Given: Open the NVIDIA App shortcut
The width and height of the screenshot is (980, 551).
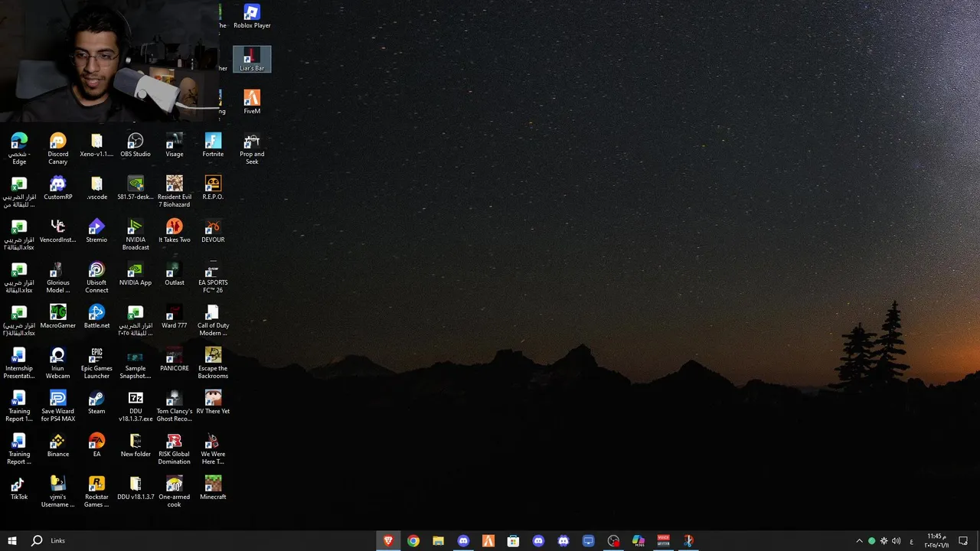Looking at the screenshot, I should [x=136, y=273].
